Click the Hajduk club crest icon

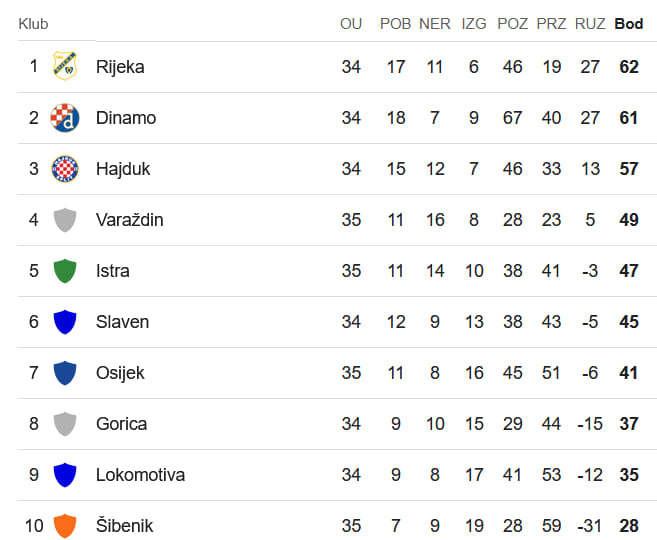click(65, 169)
